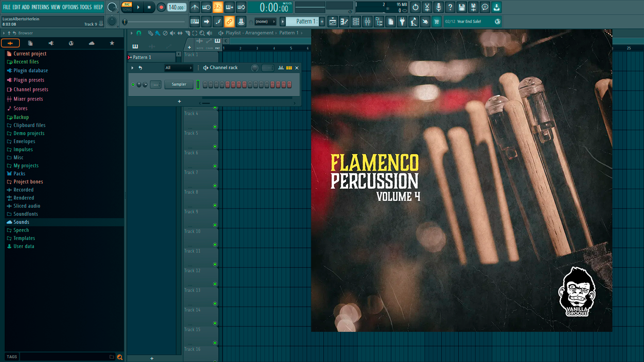Select the playlist mute tool
Viewport: 644px width, 362px height.
tap(172, 33)
